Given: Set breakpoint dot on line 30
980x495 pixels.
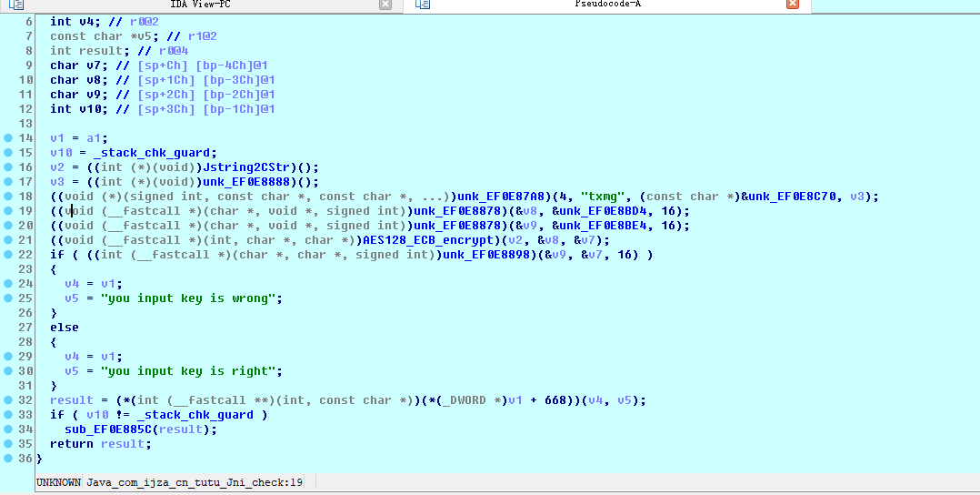Looking at the screenshot, I should [x=8, y=371].
